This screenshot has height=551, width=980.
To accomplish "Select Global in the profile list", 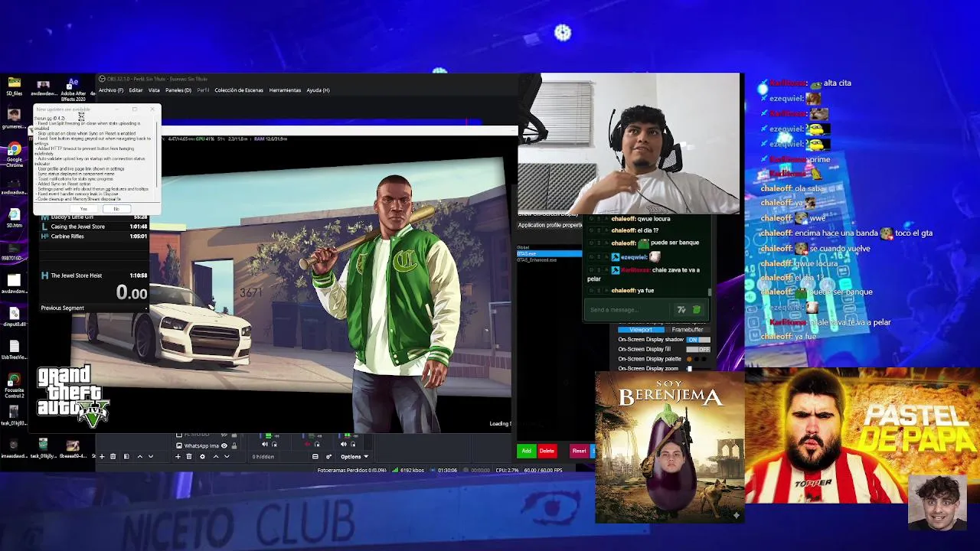I will tap(549, 248).
